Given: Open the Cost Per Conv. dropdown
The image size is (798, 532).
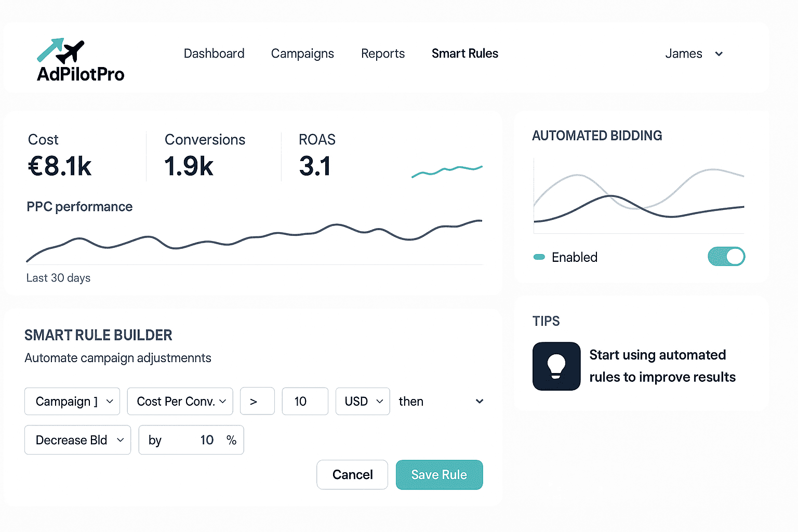Looking at the screenshot, I should coord(180,401).
